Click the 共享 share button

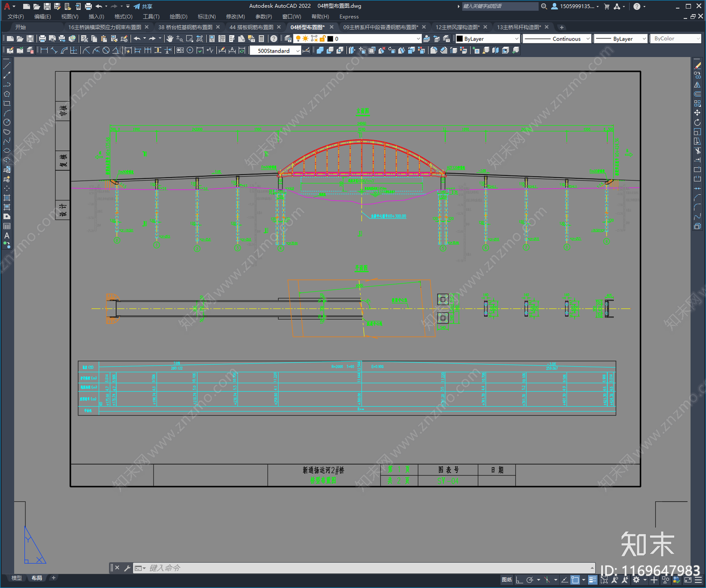(143, 6)
